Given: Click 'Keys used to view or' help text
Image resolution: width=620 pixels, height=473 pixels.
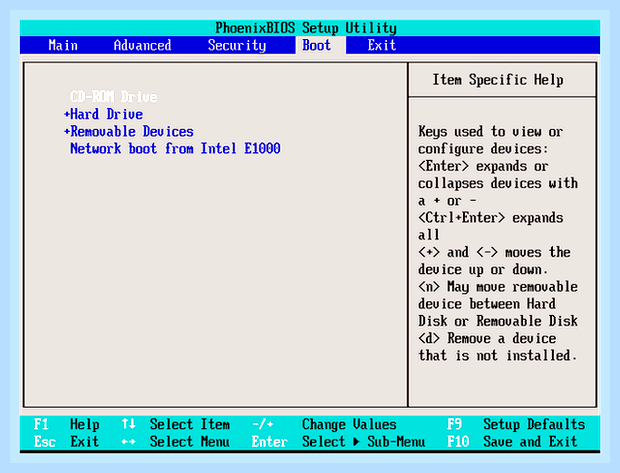Looking at the screenshot, I should (x=491, y=131).
